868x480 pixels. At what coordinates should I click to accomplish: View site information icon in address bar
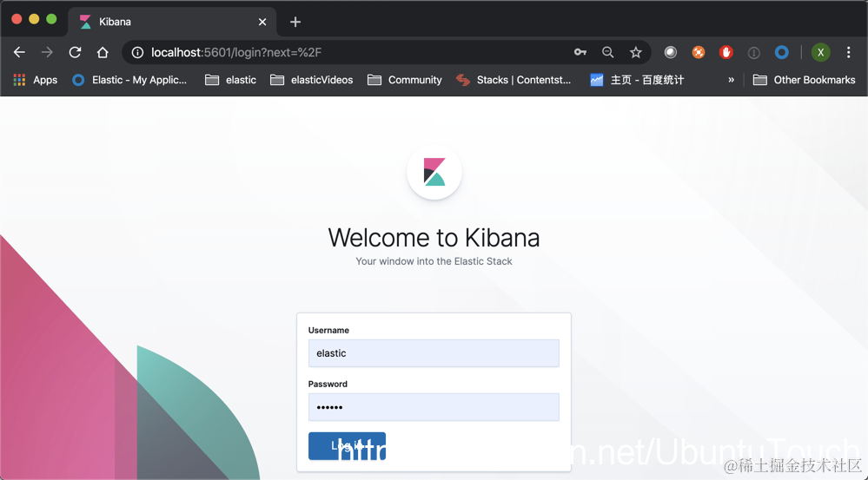137,53
